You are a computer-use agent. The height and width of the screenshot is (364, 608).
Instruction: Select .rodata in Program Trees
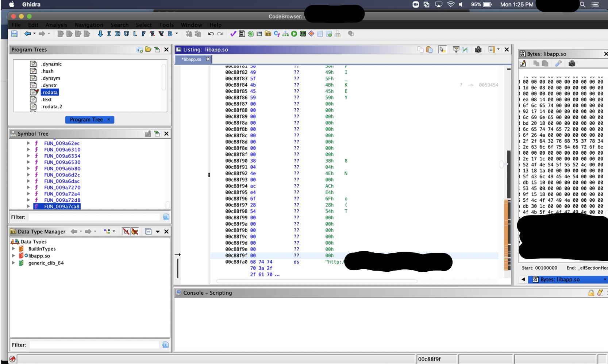click(50, 92)
